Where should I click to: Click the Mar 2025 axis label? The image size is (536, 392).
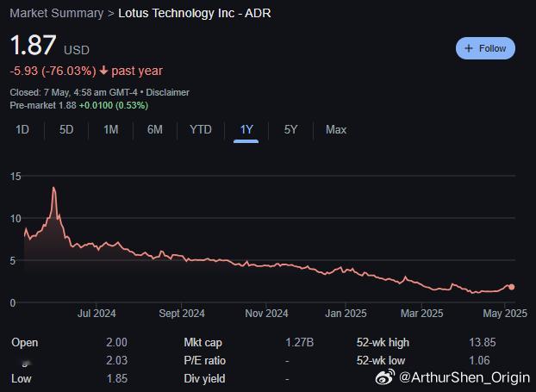(x=421, y=314)
